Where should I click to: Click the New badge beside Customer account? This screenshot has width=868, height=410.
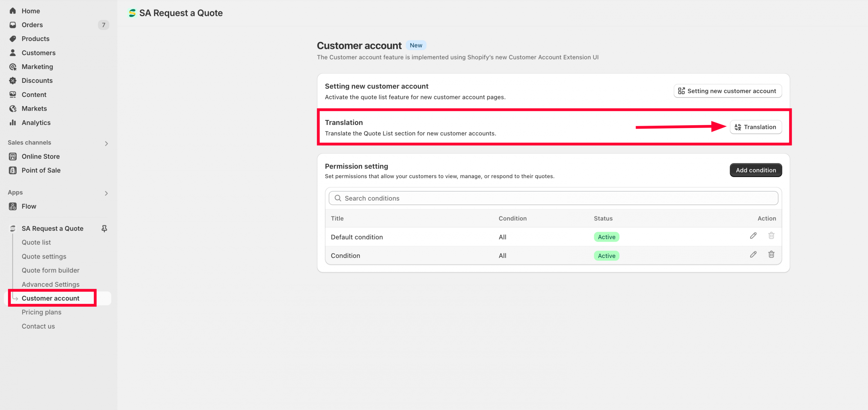tap(416, 45)
